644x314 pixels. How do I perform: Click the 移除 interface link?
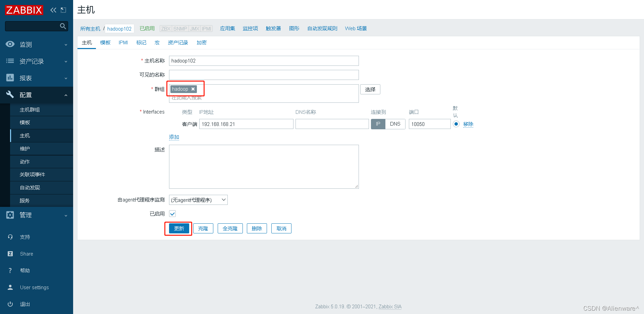click(x=468, y=124)
